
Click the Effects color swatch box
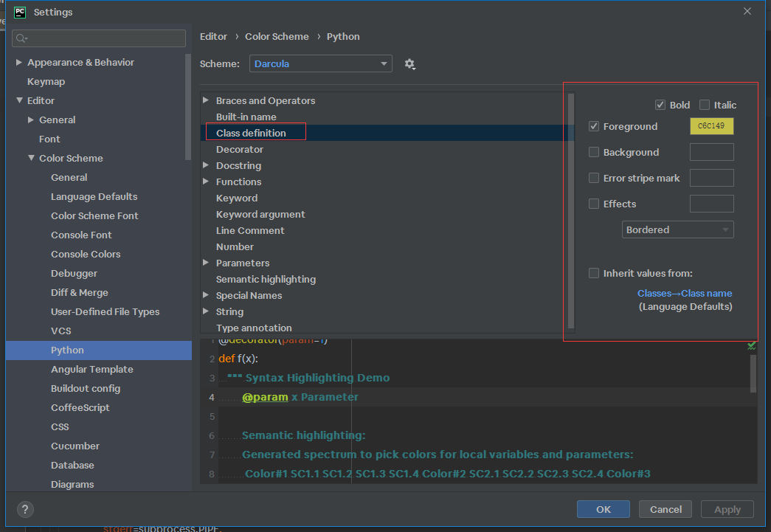pyautogui.click(x=711, y=204)
